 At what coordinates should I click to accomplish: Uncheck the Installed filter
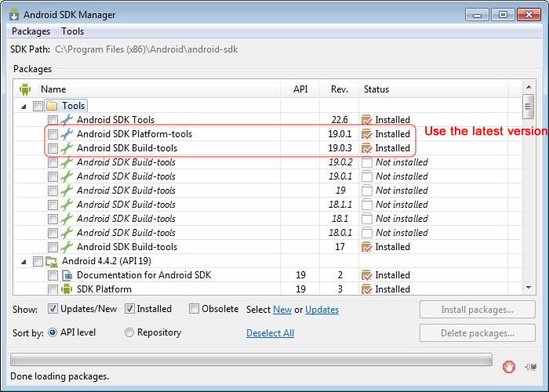129,309
